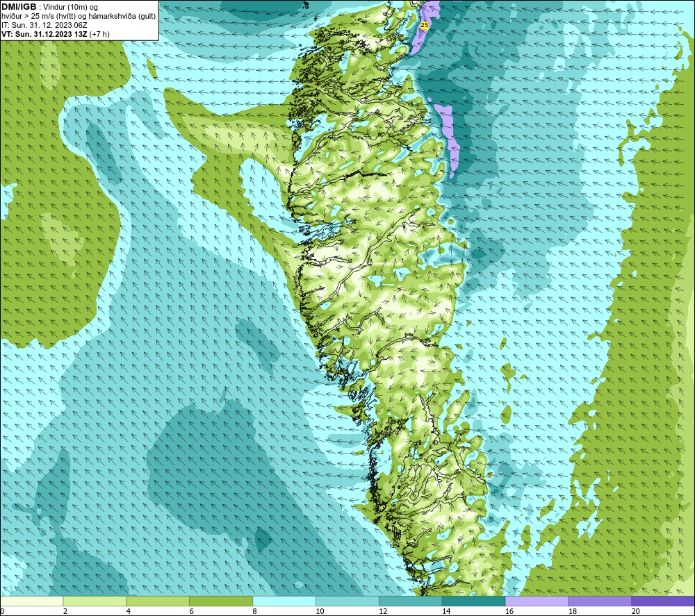Viewport: 695px width, 616px height.
Task: Click the 'VT: Sun. 31.12.2023 13Z' line
Action: click(x=44, y=34)
